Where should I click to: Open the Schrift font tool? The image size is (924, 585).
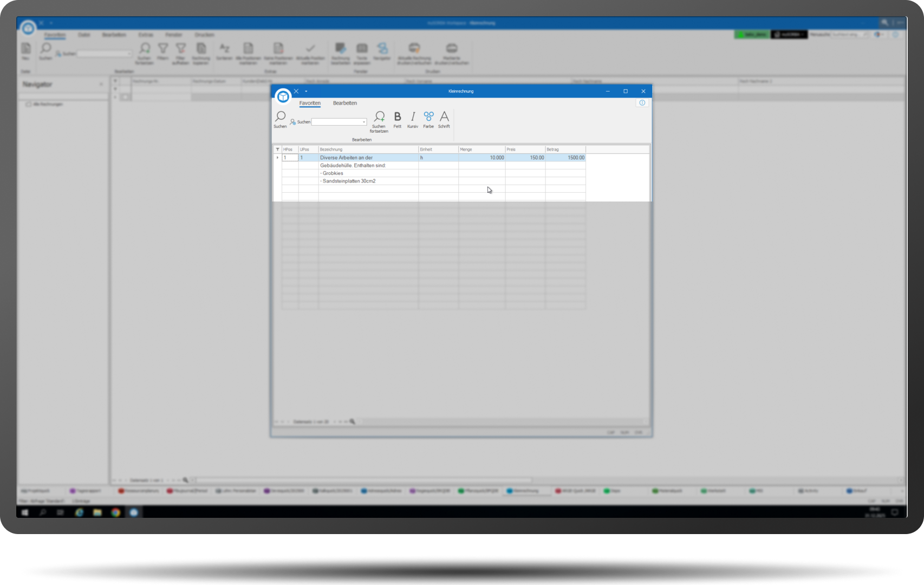[444, 118]
